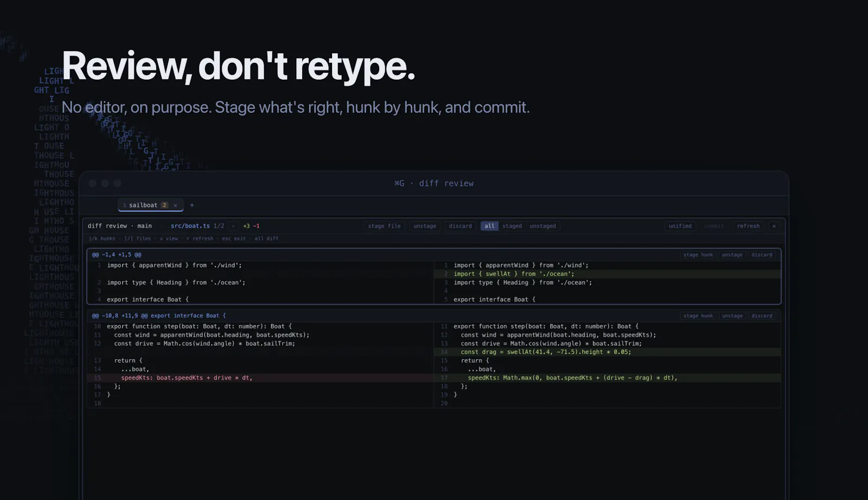Click the keyboard hints line 'j/k hunks'

click(x=183, y=239)
